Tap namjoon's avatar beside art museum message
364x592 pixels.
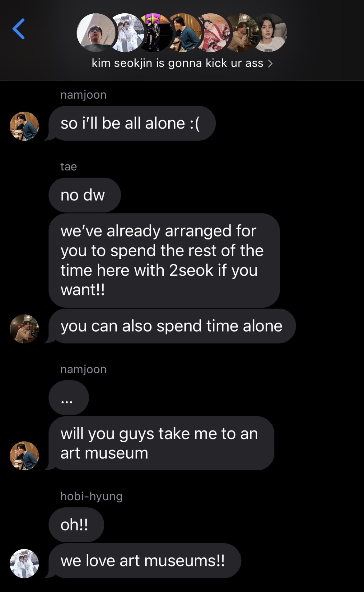24,456
